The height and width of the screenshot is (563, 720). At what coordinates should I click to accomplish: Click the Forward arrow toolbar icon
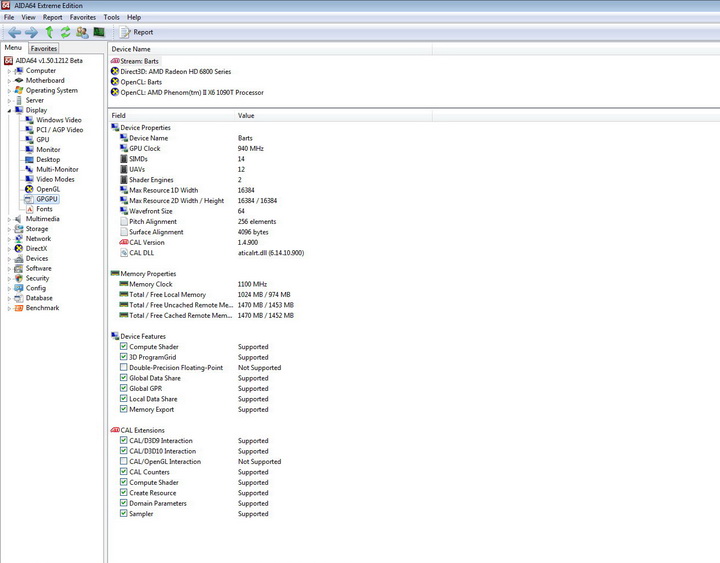(x=31, y=32)
